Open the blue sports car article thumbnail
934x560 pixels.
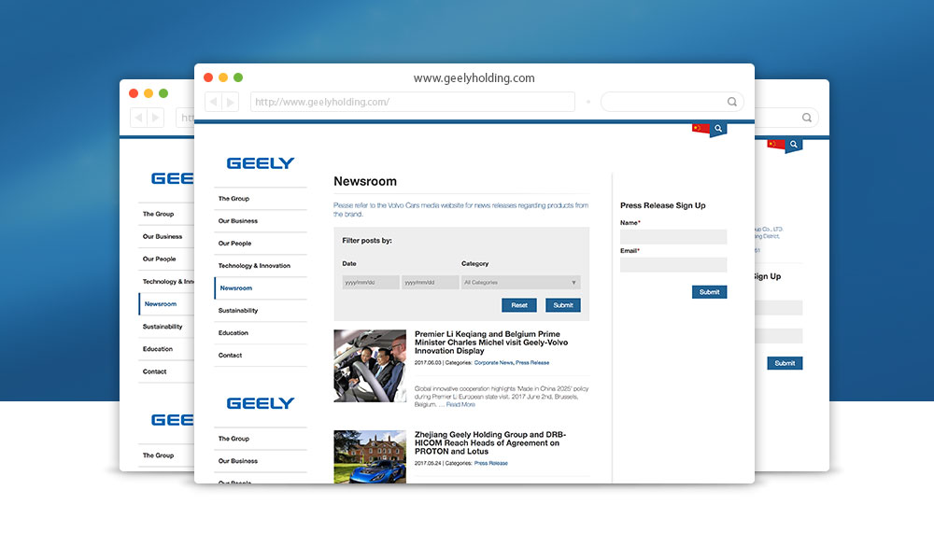pos(370,456)
